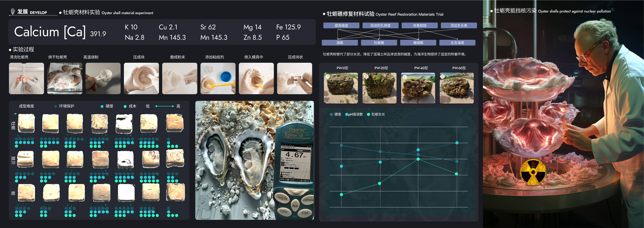Click the PW-0型 sample block photo
644x228 pixels.
[x=341, y=88]
